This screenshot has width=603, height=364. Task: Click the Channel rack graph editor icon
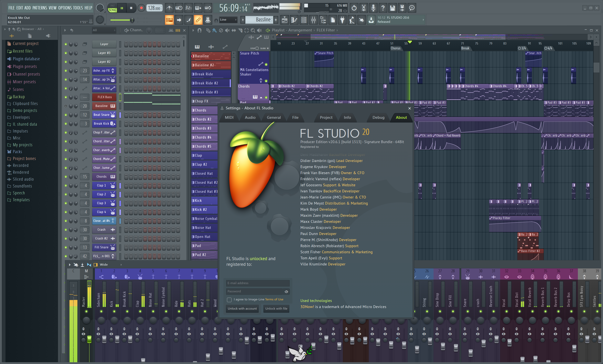pyautogui.click(x=171, y=30)
